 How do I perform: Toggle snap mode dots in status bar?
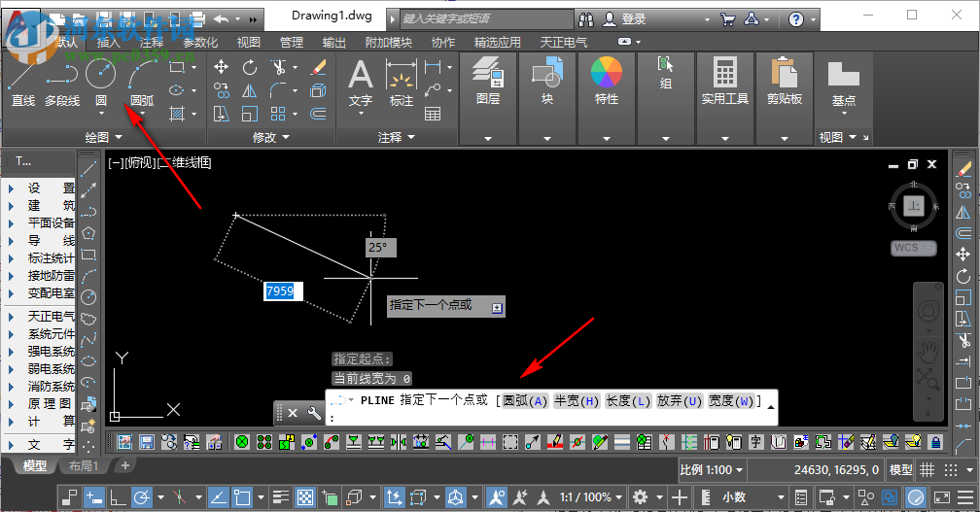[x=951, y=469]
